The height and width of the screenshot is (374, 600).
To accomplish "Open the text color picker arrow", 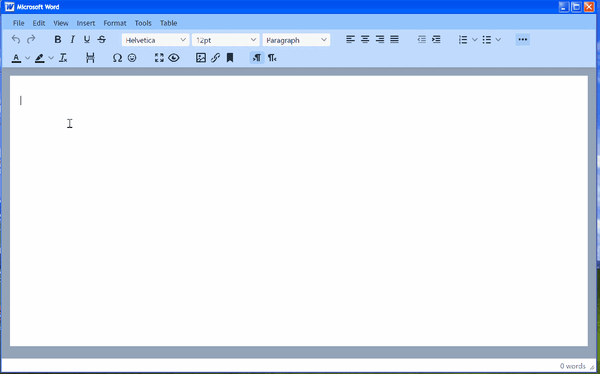I will [28, 58].
